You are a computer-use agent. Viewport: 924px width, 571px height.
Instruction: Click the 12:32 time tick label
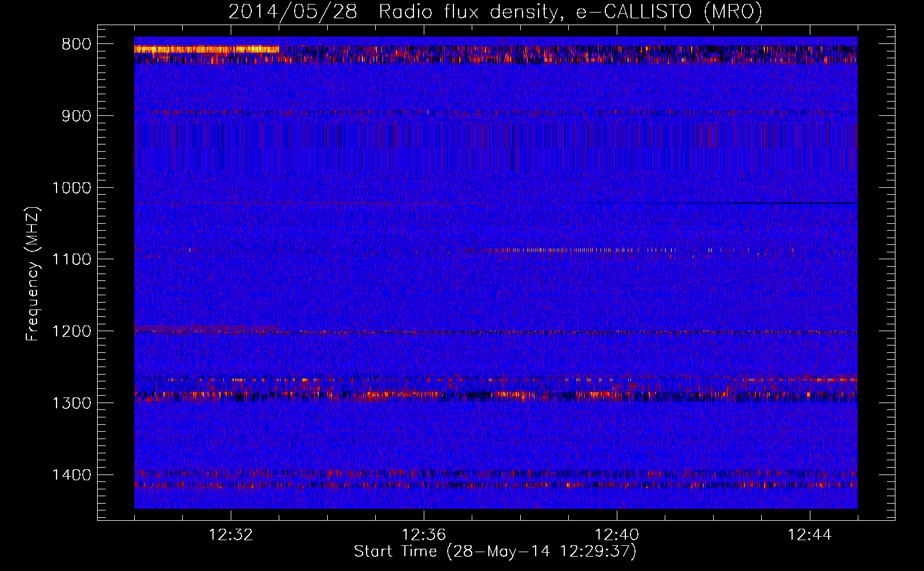[x=231, y=535]
